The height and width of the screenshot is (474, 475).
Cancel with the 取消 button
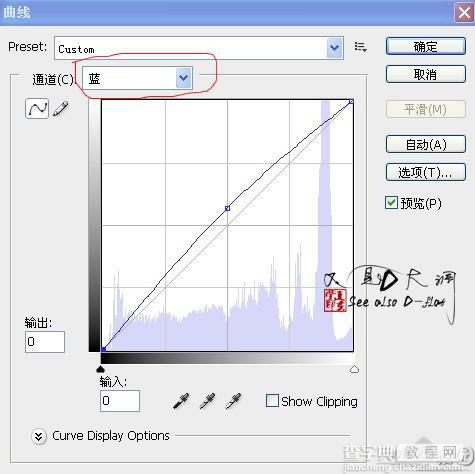[426, 74]
